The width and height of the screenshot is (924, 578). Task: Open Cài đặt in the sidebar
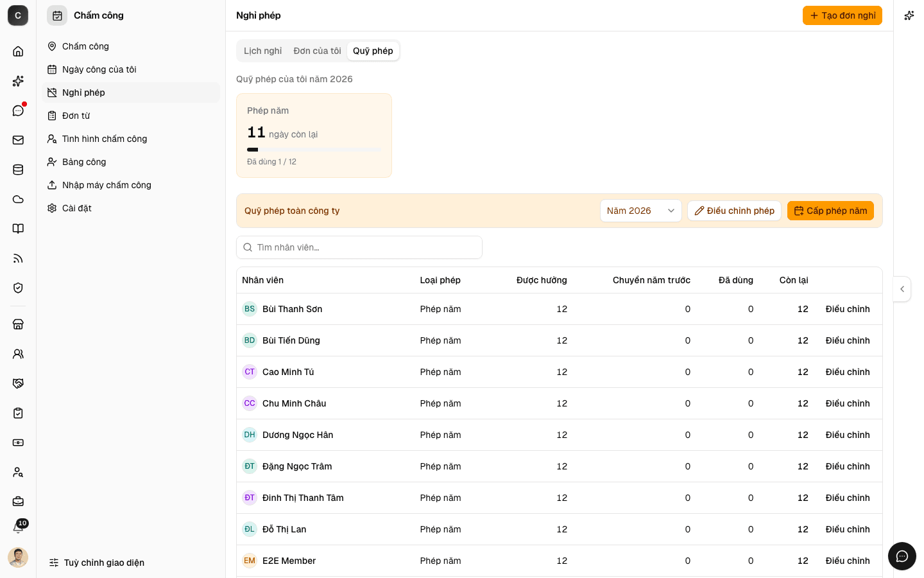(x=131, y=208)
